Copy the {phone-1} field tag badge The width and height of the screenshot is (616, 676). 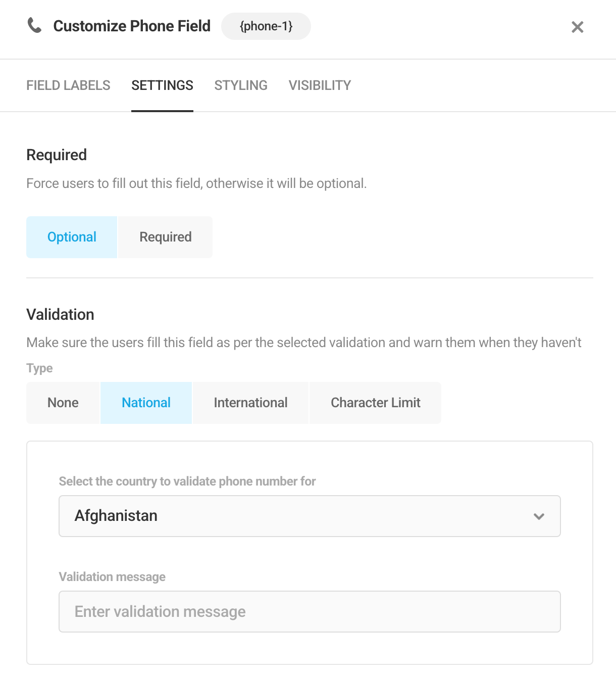click(x=266, y=26)
